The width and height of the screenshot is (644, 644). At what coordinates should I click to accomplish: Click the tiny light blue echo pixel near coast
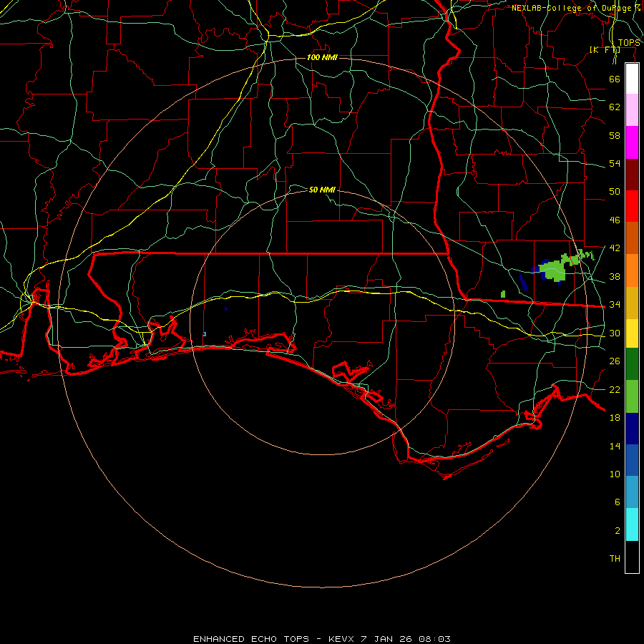(205, 334)
